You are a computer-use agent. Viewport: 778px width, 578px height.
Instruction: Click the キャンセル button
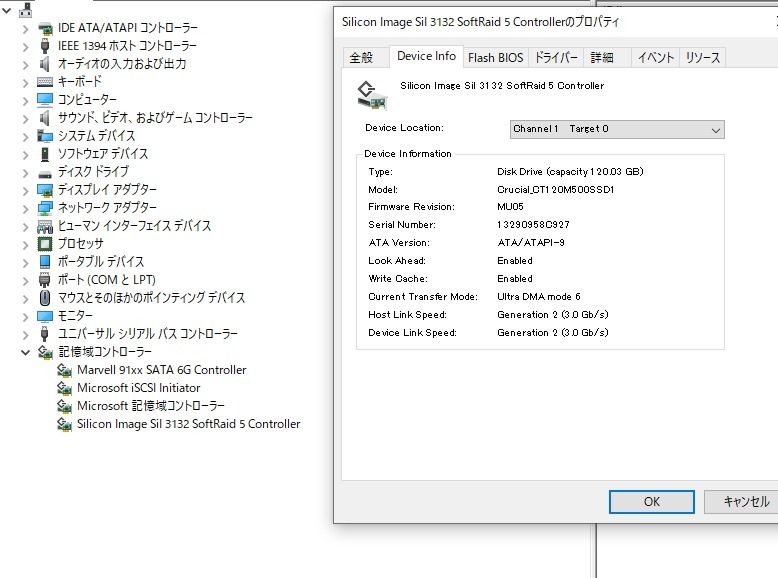point(743,502)
